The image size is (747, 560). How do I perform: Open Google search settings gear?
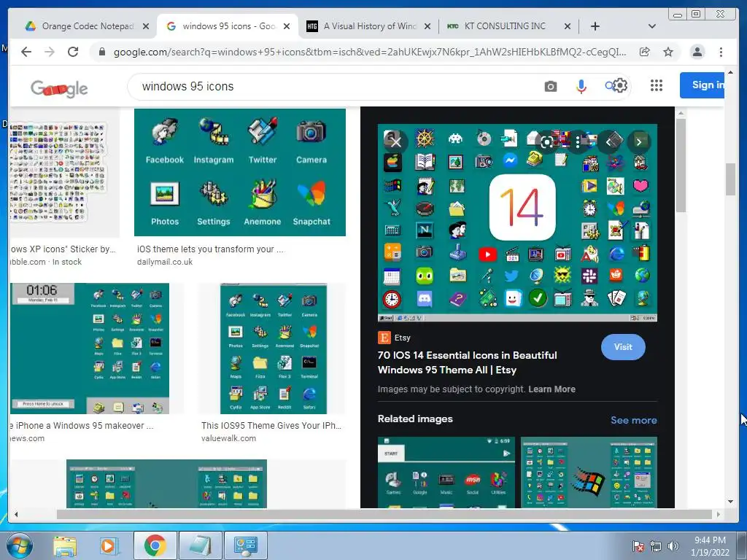pyautogui.click(x=620, y=86)
